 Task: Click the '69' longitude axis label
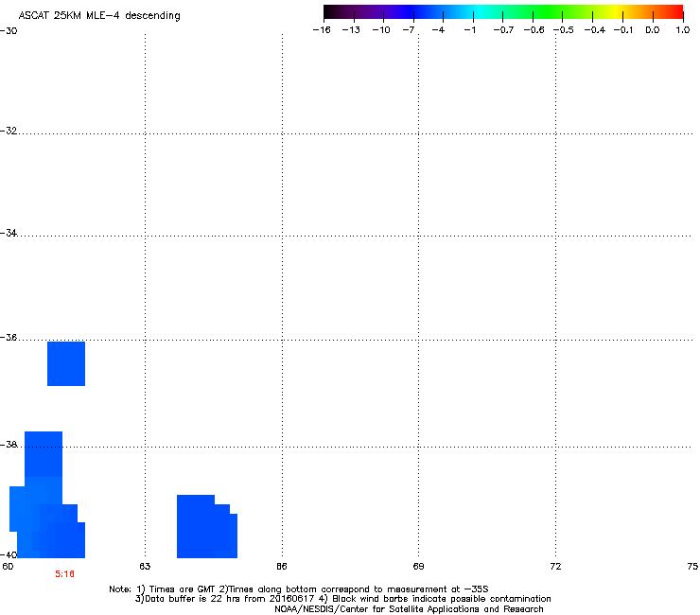point(418,567)
